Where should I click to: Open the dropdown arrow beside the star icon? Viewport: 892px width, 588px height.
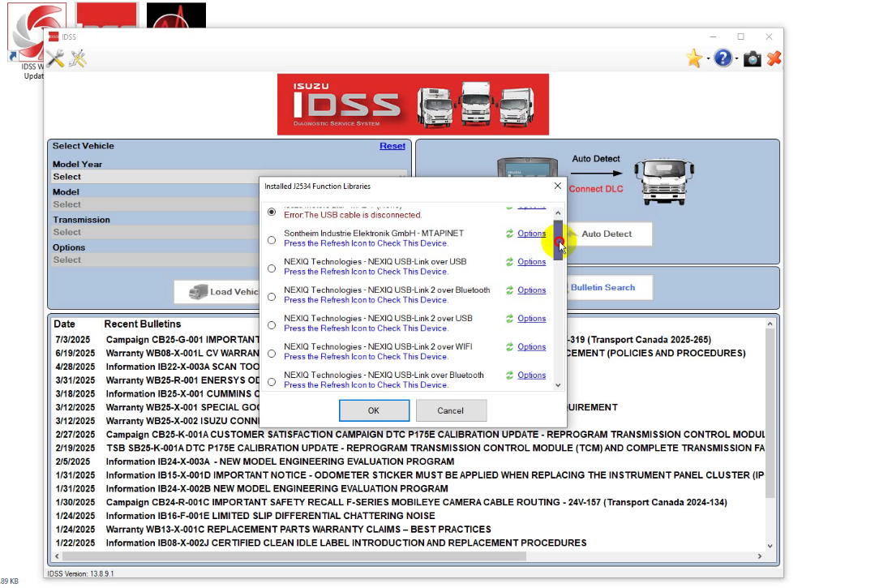[708, 58]
